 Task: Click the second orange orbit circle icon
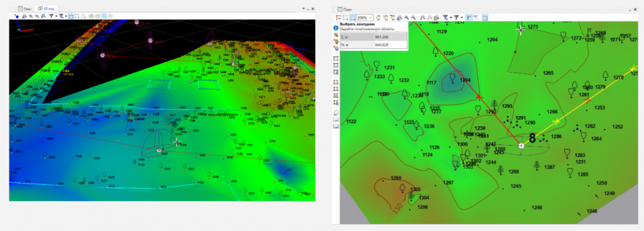point(97,16)
